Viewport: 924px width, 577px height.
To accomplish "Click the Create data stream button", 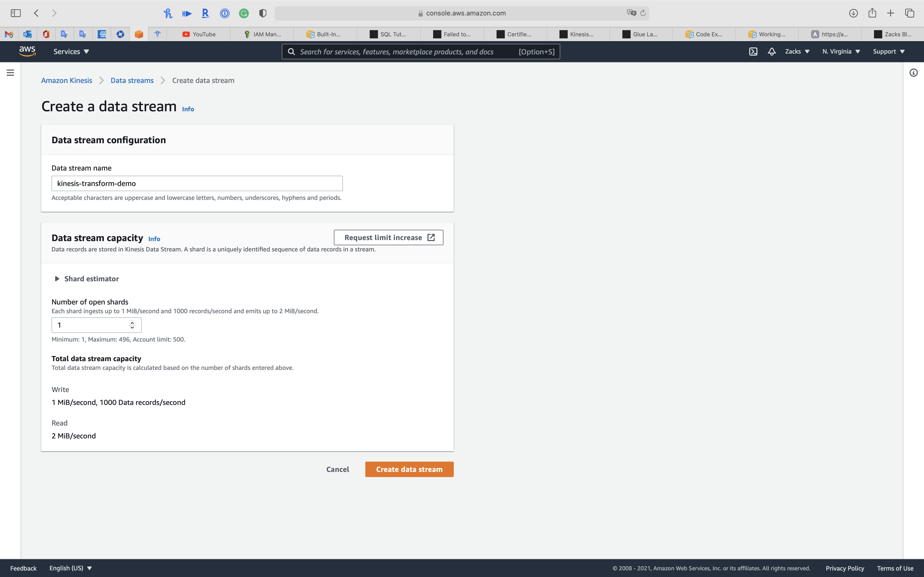I will pos(409,469).
